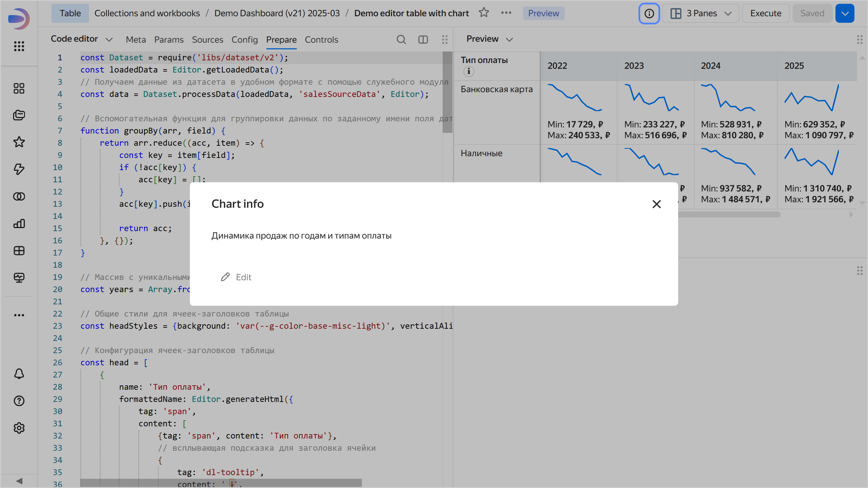Click the preview table horizontal scrollbar
The image size is (868, 488).
(x=729, y=215)
